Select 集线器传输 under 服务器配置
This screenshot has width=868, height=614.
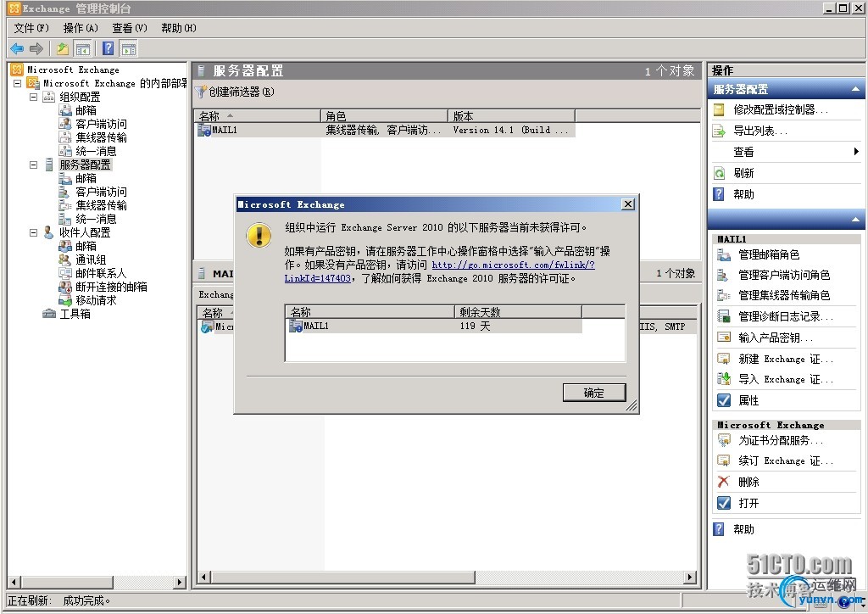tap(102, 205)
